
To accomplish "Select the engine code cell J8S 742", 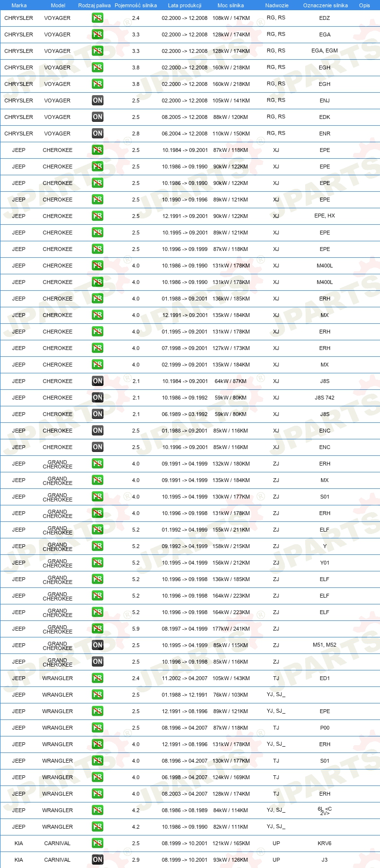I will (325, 398).
